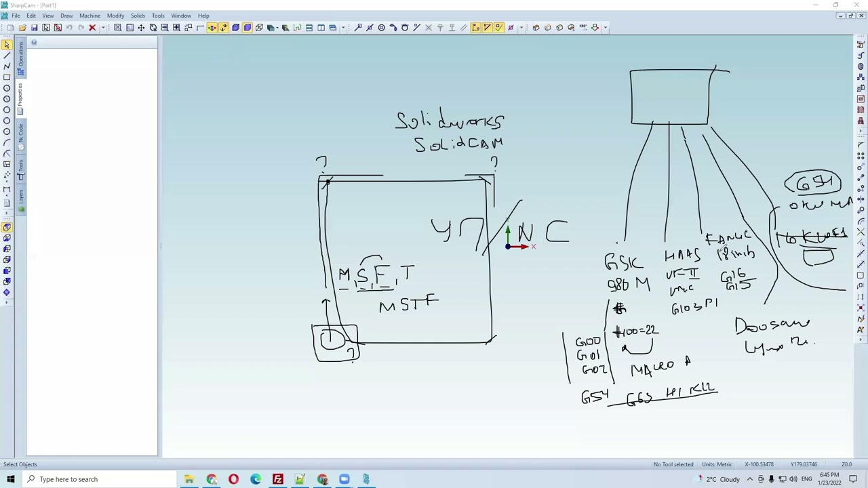Click the Windows Start button
This screenshot has width=868, height=488.
pyautogui.click(x=11, y=479)
